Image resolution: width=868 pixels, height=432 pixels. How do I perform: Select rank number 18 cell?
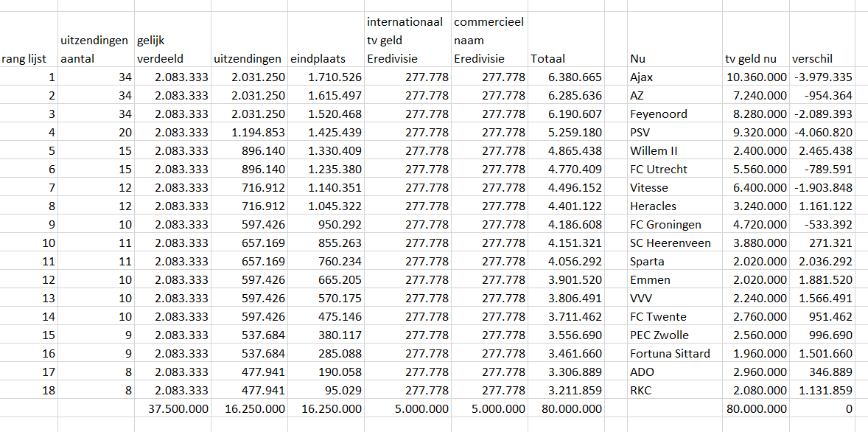point(29,391)
